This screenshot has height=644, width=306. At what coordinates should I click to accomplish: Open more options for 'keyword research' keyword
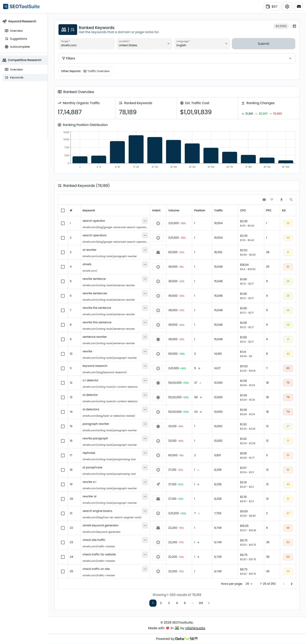click(x=145, y=366)
